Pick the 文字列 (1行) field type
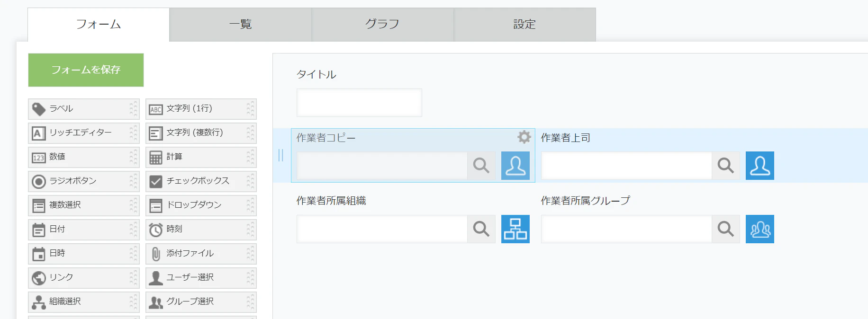The height and width of the screenshot is (319, 868). [201, 109]
